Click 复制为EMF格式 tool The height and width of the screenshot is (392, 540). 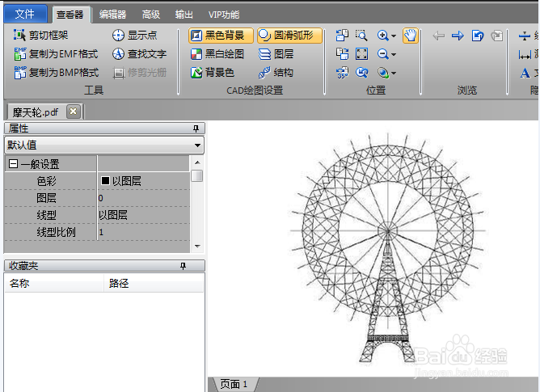click(56, 53)
